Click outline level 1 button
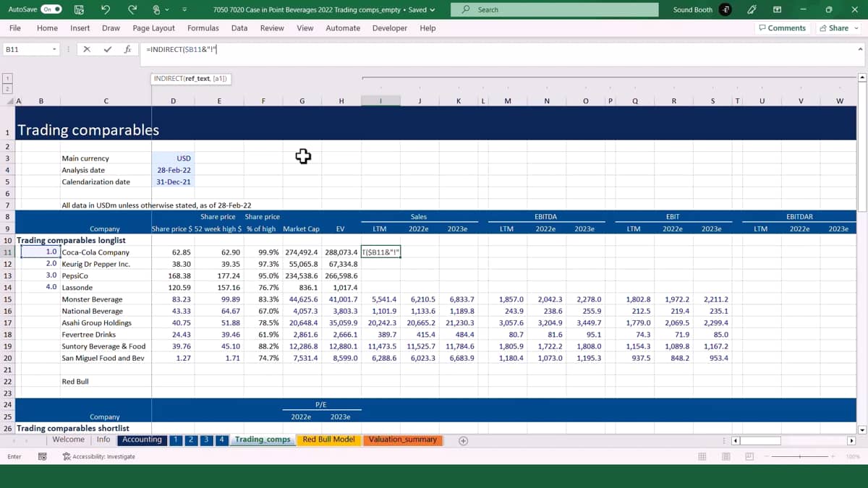868x488 pixels. (x=7, y=78)
